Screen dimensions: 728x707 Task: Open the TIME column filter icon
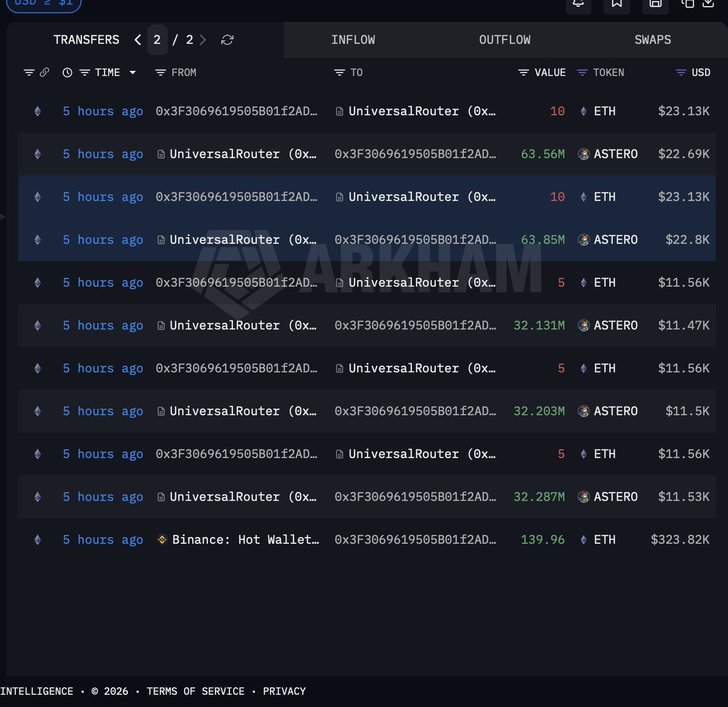[85, 73]
